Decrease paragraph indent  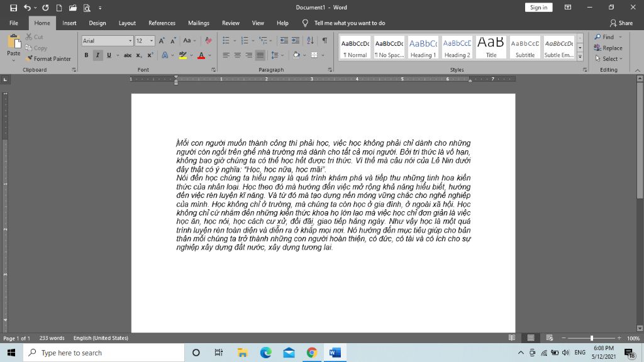[x=284, y=41]
